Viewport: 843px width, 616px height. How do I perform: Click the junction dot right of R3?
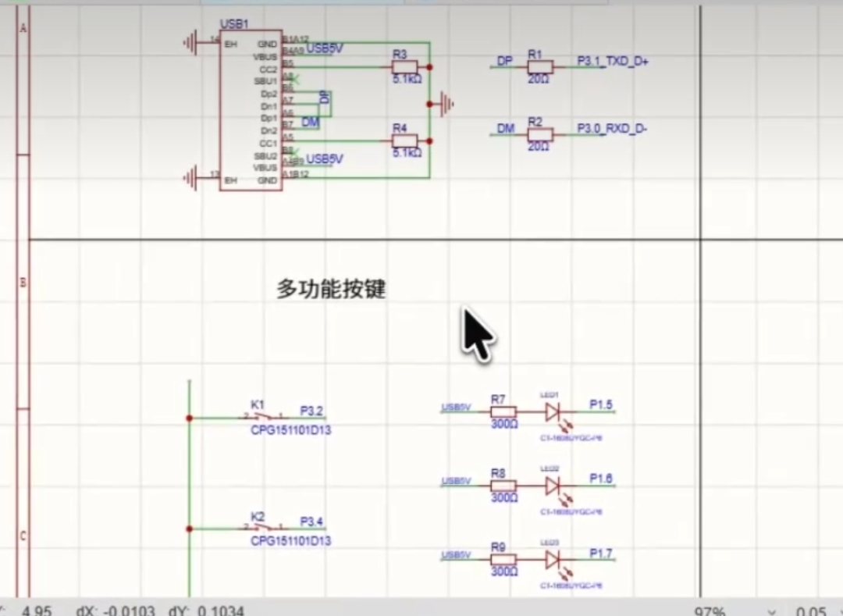click(x=429, y=67)
